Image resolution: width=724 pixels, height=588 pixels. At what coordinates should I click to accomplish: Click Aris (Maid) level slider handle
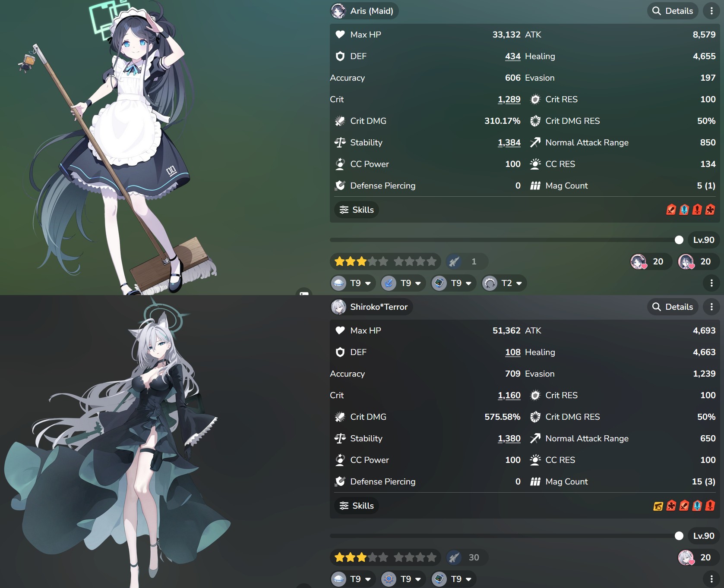coord(679,240)
